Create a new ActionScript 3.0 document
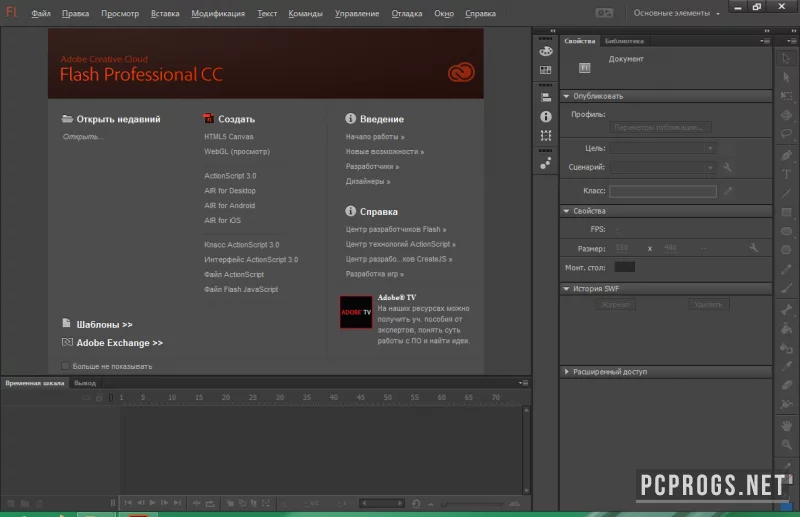The image size is (800, 517). (x=230, y=176)
